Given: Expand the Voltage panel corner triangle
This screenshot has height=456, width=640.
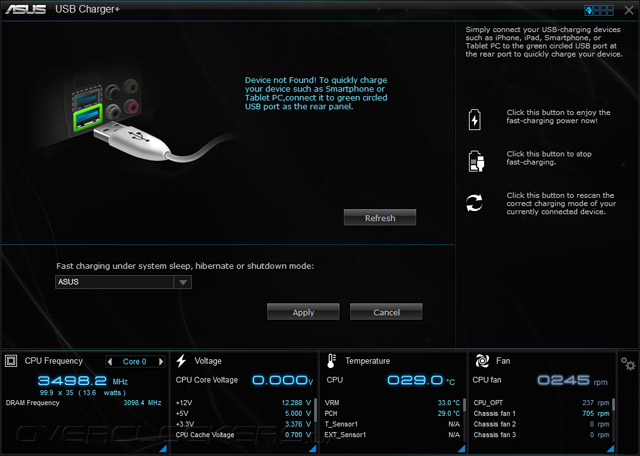Looking at the screenshot, I should [x=312, y=449].
